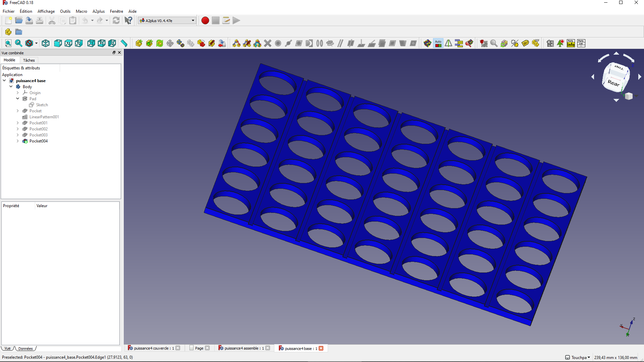The image size is (644, 362).
Task: Select the isometric view cube icon
Action: click(46, 43)
